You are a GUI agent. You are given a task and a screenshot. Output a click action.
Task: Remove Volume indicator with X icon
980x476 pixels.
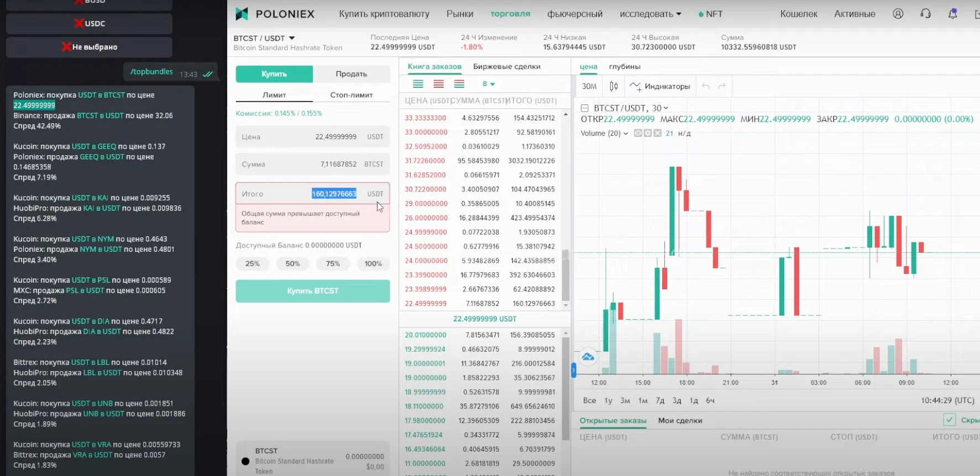[657, 133]
